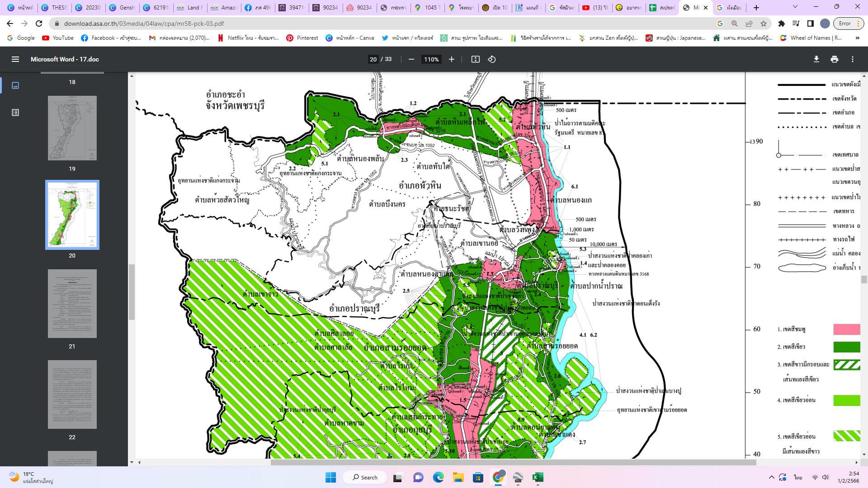Open tab search dropdown arrow
The image size is (868, 488).
795,7
